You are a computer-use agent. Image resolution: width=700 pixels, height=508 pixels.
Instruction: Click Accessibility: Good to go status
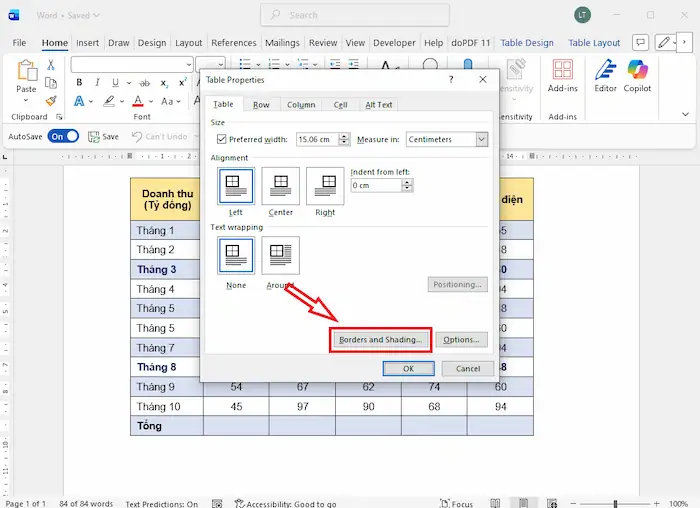click(285, 504)
